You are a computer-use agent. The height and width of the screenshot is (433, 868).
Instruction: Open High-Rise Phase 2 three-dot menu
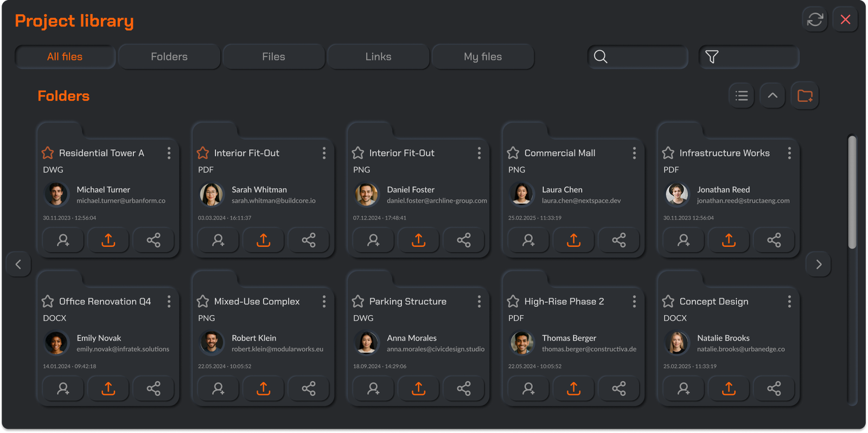pyautogui.click(x=634, y=301)
